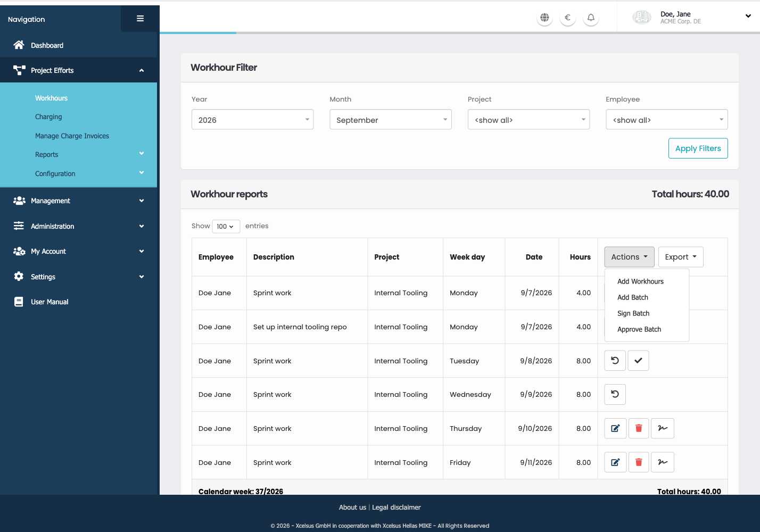Edit the Friday 9/11/2026 workhour entry
This screenshot has width=760, height=532.
(615, 462)
